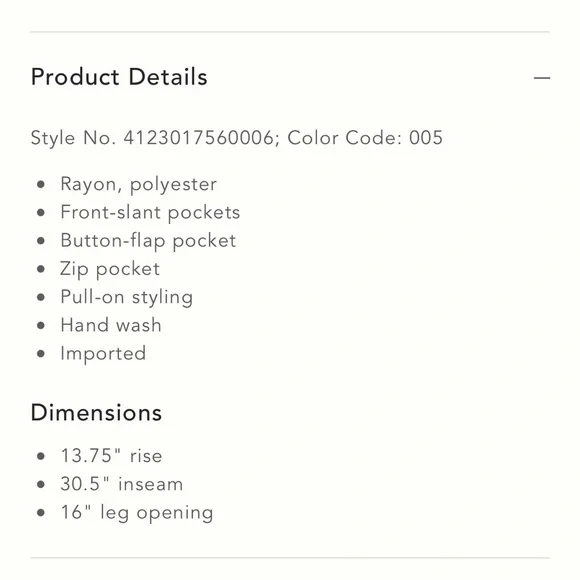
Task: Click the Pull-on styling list item
Action: (127, 297)
